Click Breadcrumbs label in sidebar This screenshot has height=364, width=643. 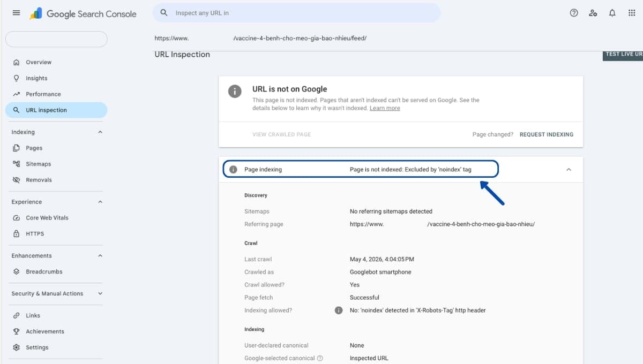(44, 271)
